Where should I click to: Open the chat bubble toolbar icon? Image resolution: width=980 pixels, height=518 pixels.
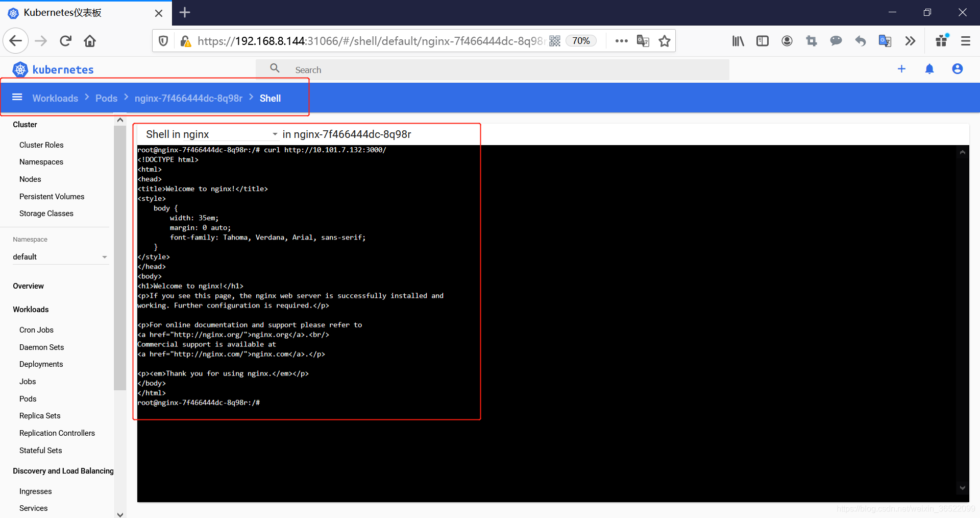(x=836, y=41)
